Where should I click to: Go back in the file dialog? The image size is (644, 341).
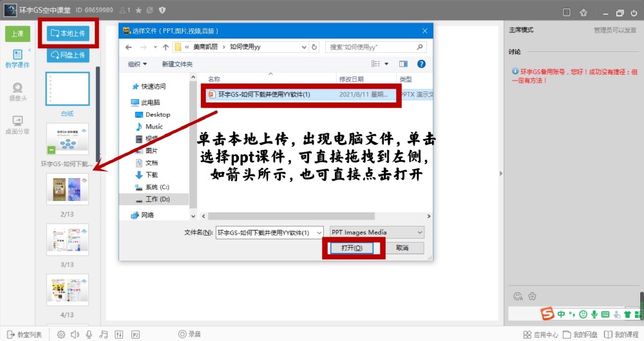(129, 47)
